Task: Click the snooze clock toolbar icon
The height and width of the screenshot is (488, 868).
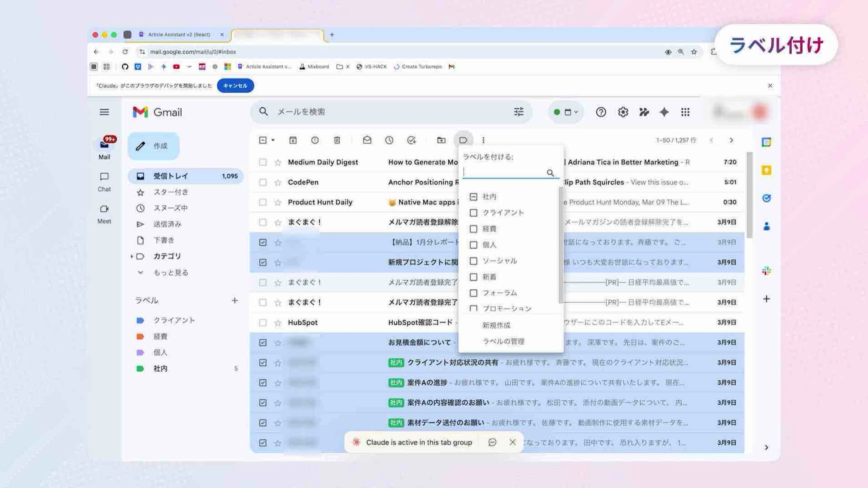Action: point(389,140)
